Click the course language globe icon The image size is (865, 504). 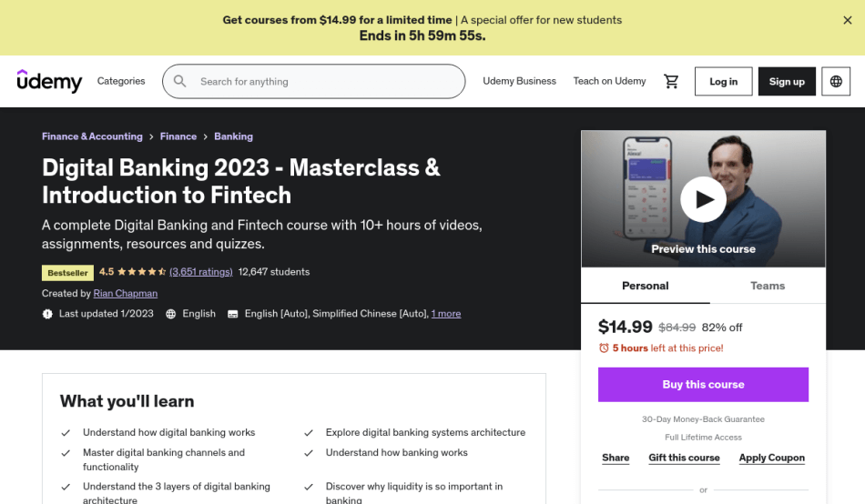pos(171,314)
